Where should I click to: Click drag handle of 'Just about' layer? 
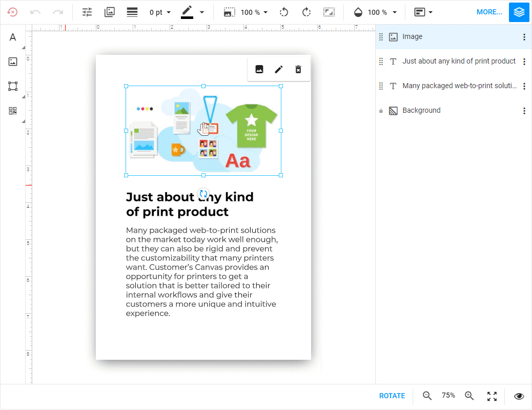click(381, 61)
